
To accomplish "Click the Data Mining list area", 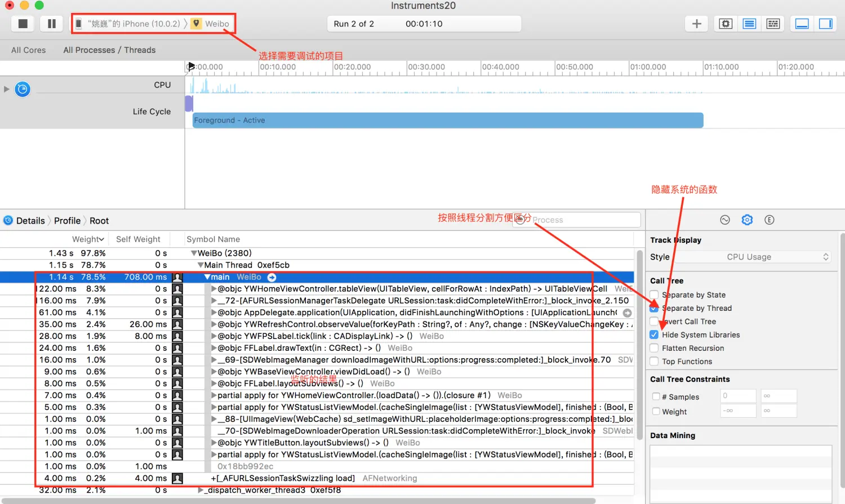I will coord(741,474).
